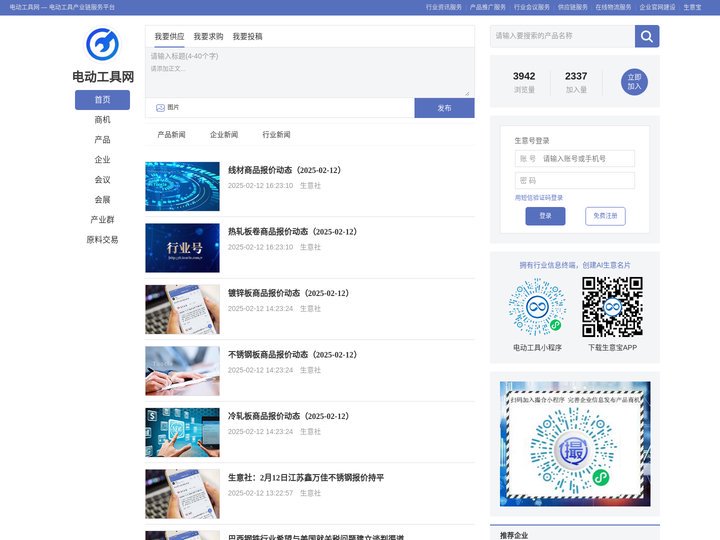
Task: Select the 行业新闻 news tab
Action: [x=276, y=135]
